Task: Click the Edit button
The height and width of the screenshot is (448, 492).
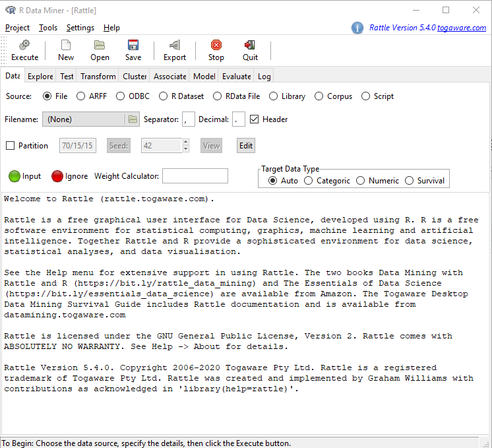Action: 246,146
